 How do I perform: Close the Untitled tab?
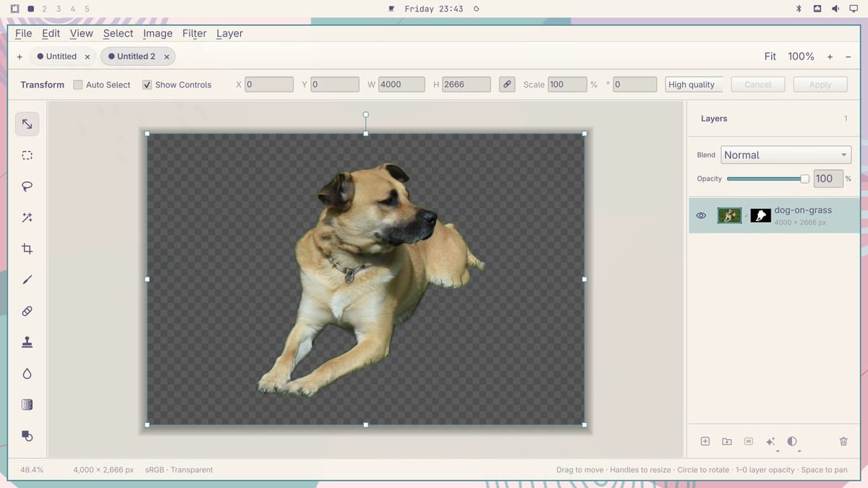(x=88, y=56)
